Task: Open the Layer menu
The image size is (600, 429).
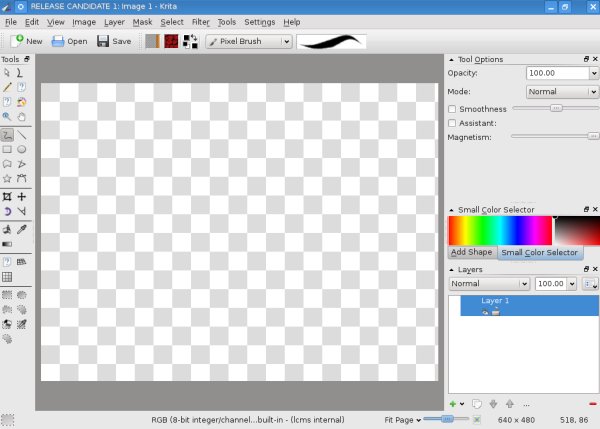Action: [114, 22]
